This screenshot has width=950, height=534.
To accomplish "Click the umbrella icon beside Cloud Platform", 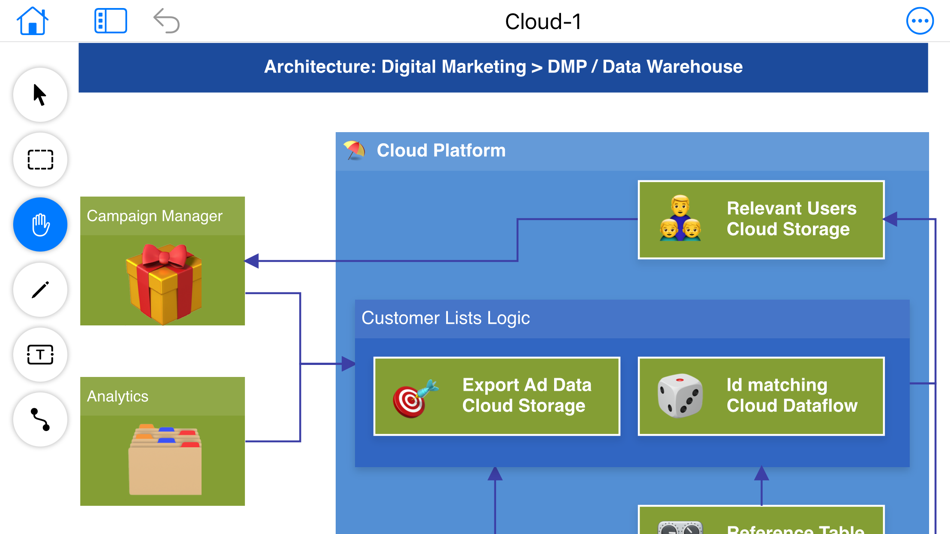I will tap(355, 150).
